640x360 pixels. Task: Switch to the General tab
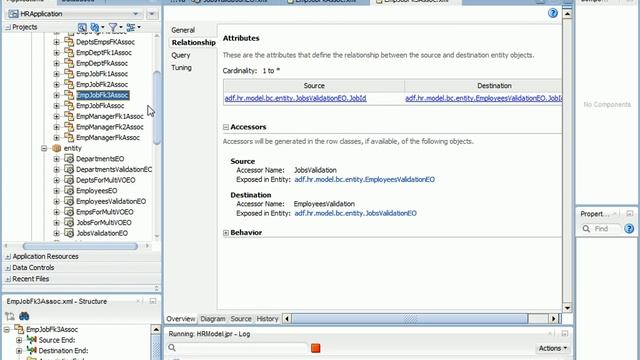coord(183,30)
